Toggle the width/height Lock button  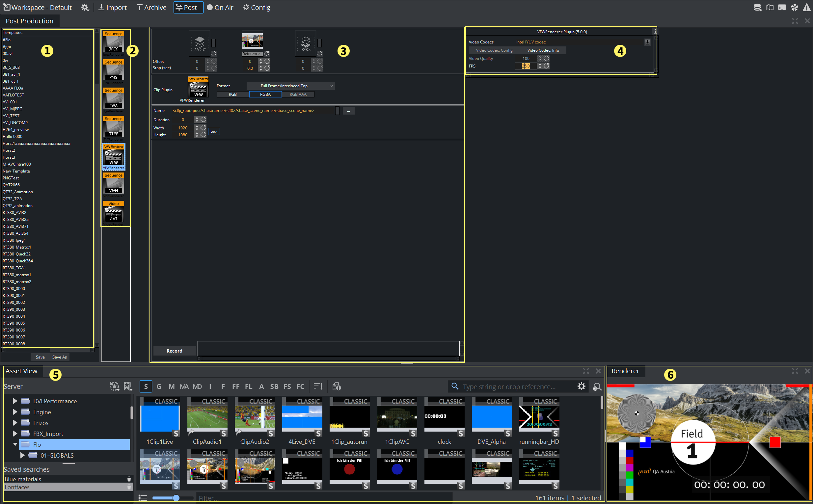click(214, 131)
